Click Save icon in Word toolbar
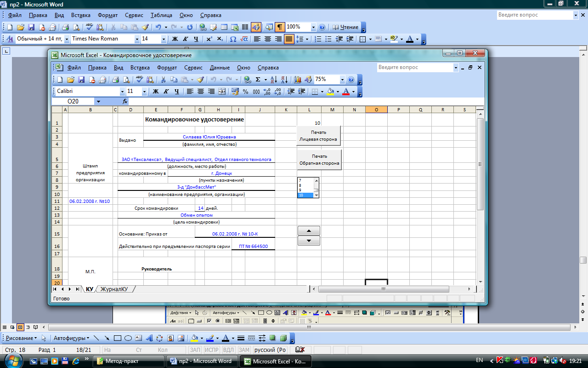Image resolution: width=588 pixels, height=368 pixels. tap(31, 27)
